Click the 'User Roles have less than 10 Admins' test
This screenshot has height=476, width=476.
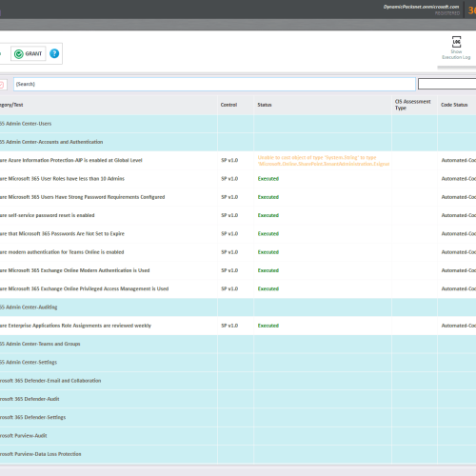(x=62, y=179)
